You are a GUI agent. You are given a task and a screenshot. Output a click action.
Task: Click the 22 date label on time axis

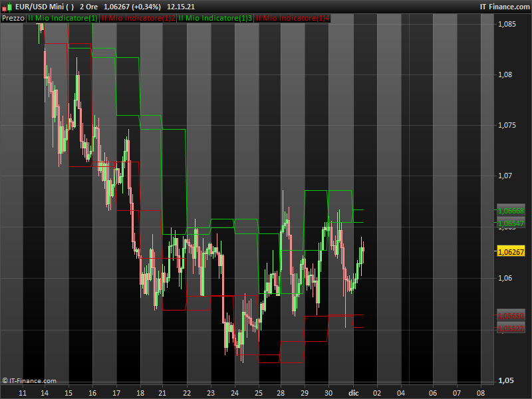click(x=187, y=393)
